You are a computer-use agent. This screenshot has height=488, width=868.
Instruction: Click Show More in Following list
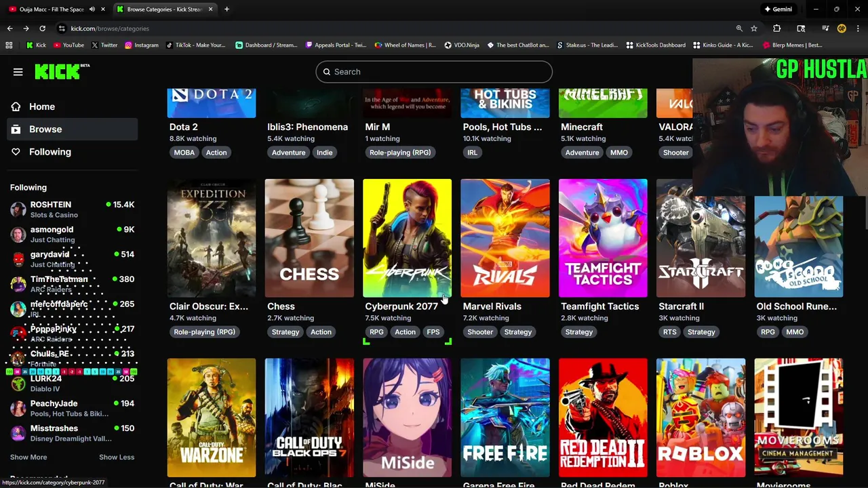28,457
